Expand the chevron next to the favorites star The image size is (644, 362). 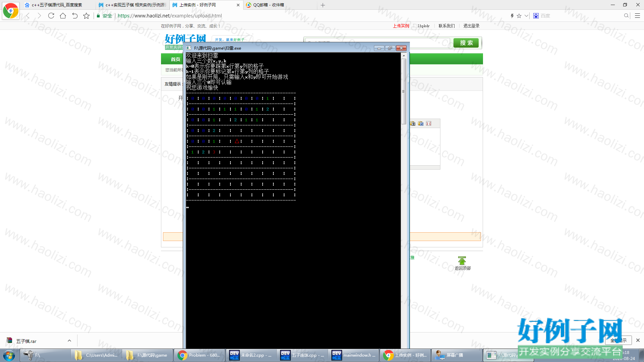[526, 16]
